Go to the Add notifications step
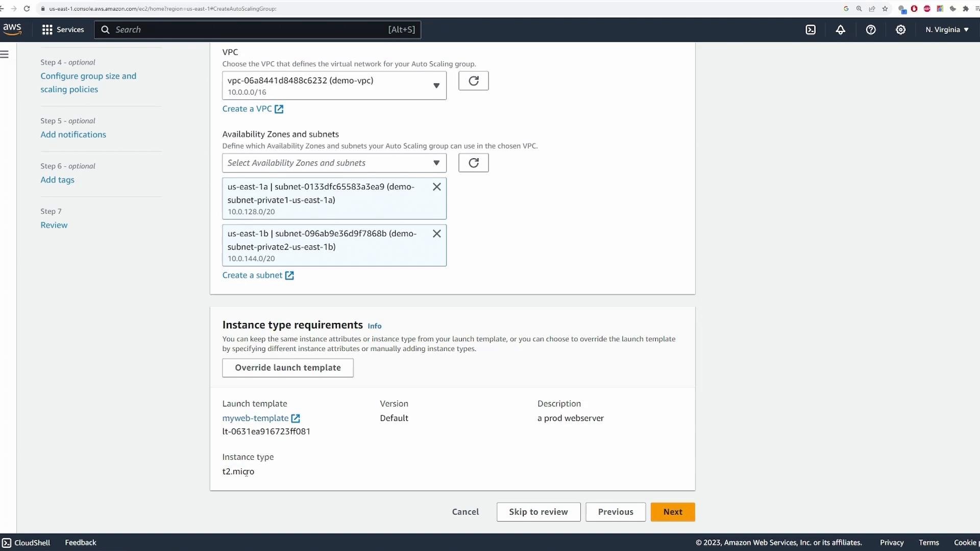980x551 pixels. tap(73, 135)
